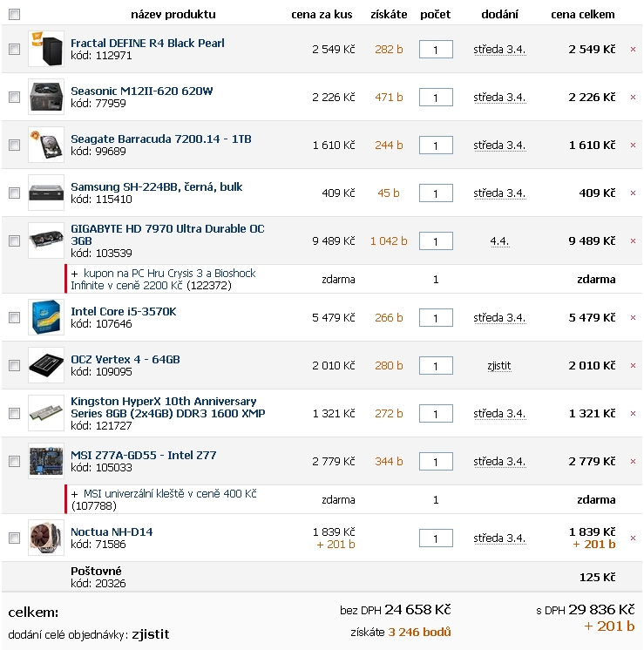Open the Fractal DEFINE R4 Black Pearl link
644x650 pixels.
[147, 43]
